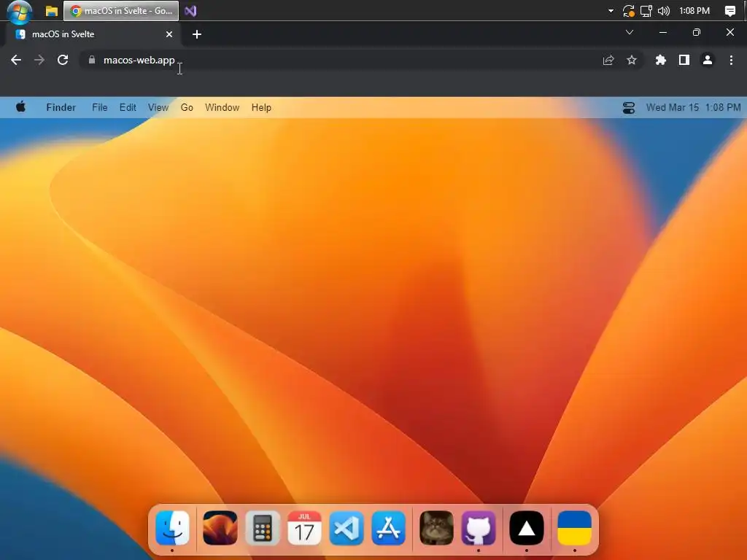
Task: View site information lock icon
Action: 92,60
